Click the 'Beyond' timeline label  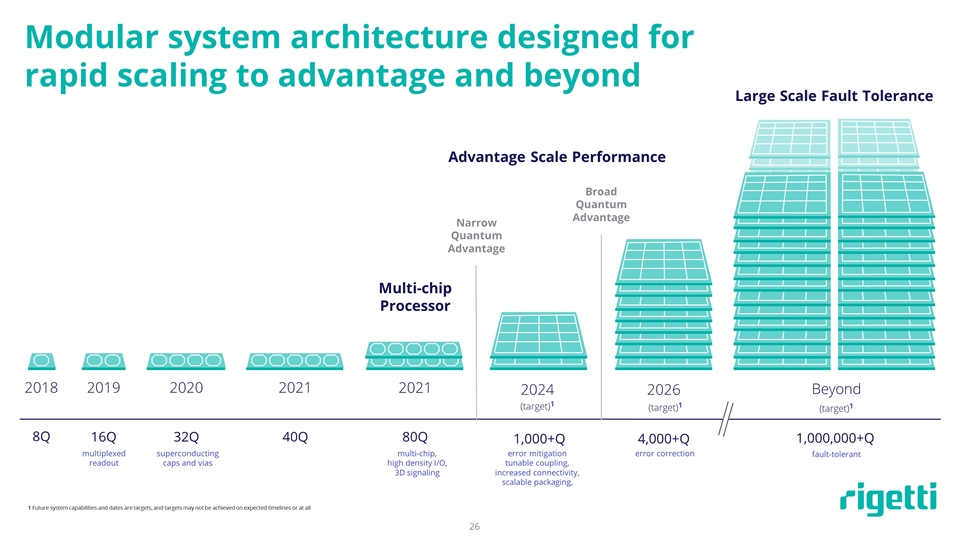[x=836, y=389]
